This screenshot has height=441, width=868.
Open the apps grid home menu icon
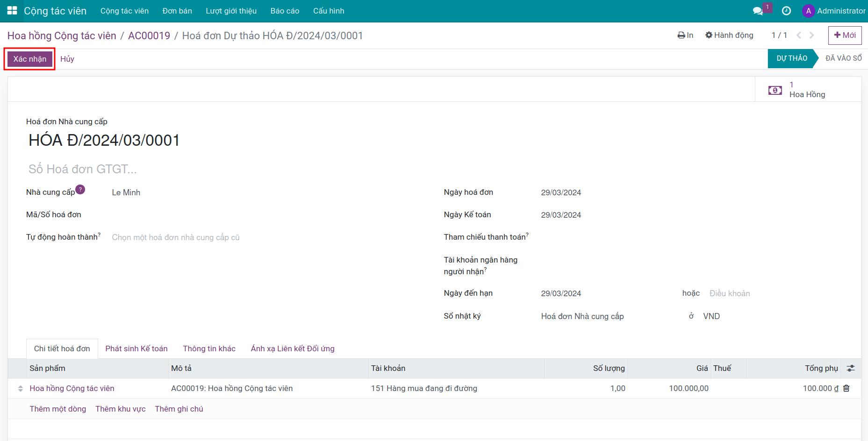click(x=12, y=11)
